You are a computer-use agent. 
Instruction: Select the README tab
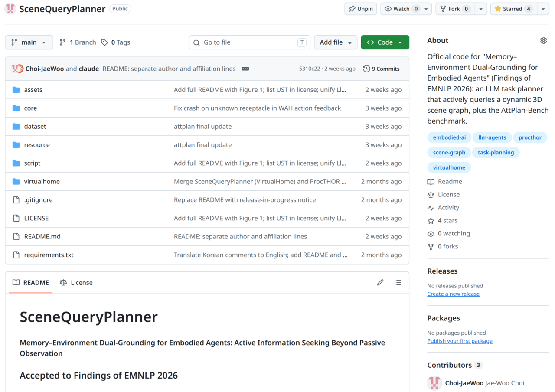coord(31,282)
